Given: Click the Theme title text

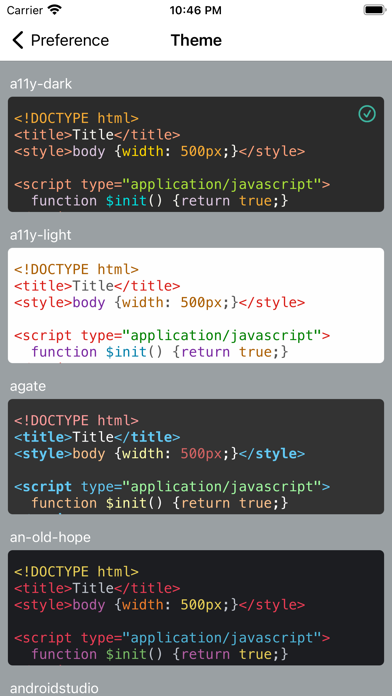Looking at the screenshot, I should pyautogui.click(x=196, y=40).
